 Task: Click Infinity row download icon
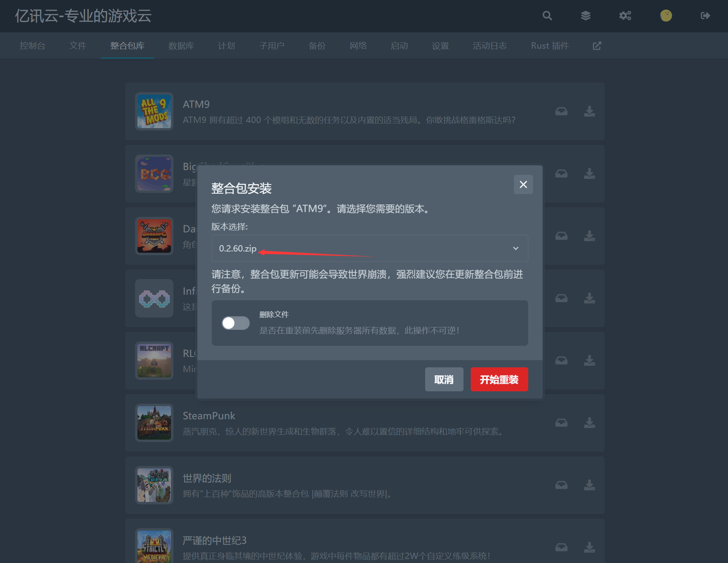tap(589, 298)
